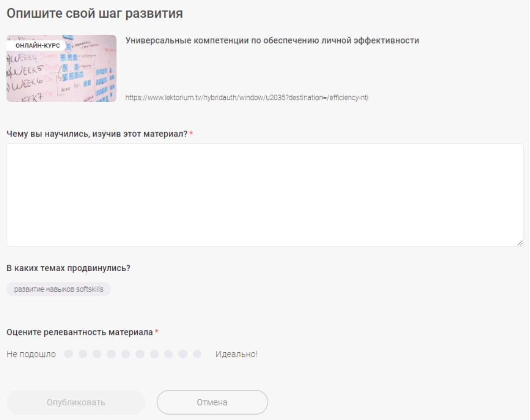
Task: Select the ninth relevance rating dot
Action: [183, 354]
